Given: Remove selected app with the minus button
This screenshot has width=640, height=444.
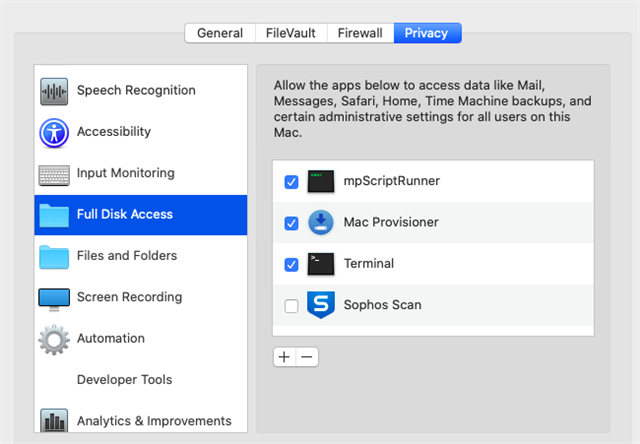Looking at the screenshot, I should [x=307, y=357].
